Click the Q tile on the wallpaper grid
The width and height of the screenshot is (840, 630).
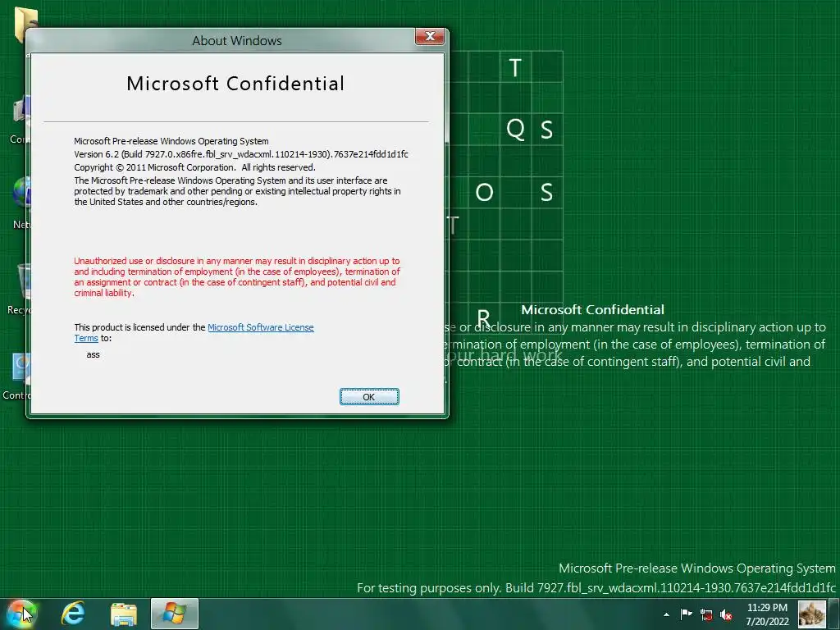point(515,129)
